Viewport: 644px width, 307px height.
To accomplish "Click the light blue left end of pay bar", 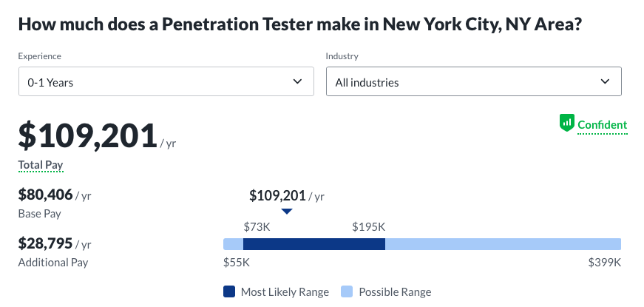I will (233, 244).
